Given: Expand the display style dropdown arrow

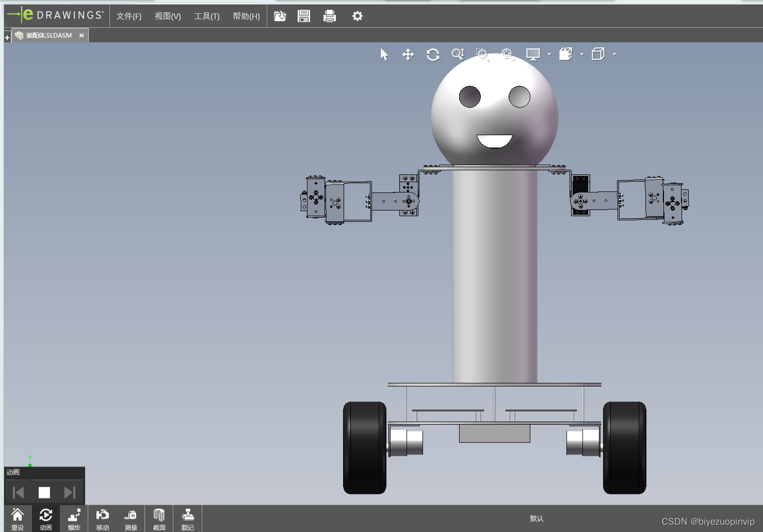Looking at the screenshot, I should coord(549,54).
